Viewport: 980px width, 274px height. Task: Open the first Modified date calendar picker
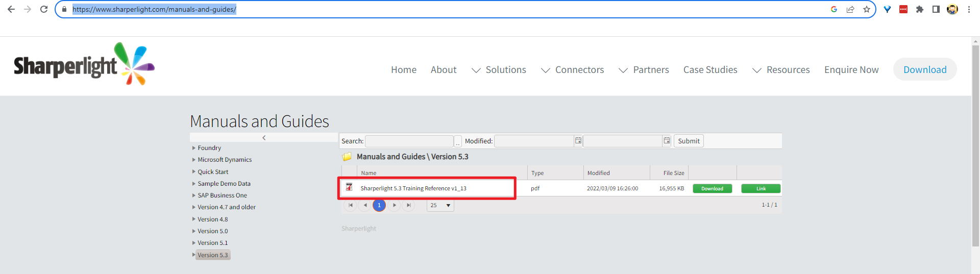(x=578, y=141)
